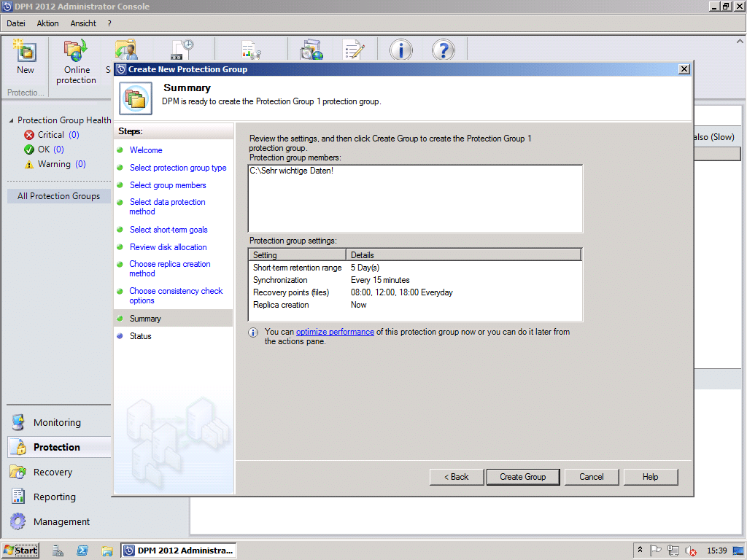Switch to the Recovery workspace label
747x560 pixels.
pos(53,472)
